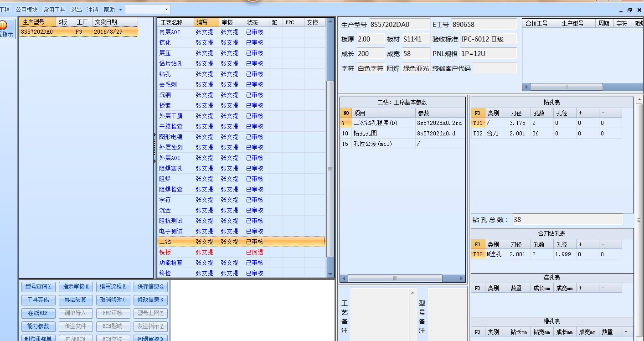Open the 工程 menu
This screenshot has width=644, height=341.
point(5,9)
